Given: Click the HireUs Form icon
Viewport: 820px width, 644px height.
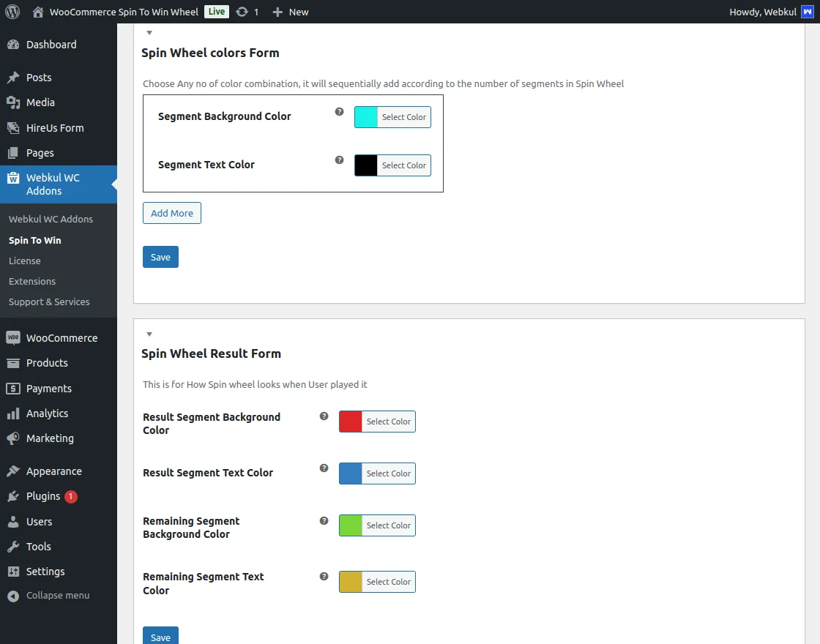Looking at the screenshot, I should (x=13, y=127).
